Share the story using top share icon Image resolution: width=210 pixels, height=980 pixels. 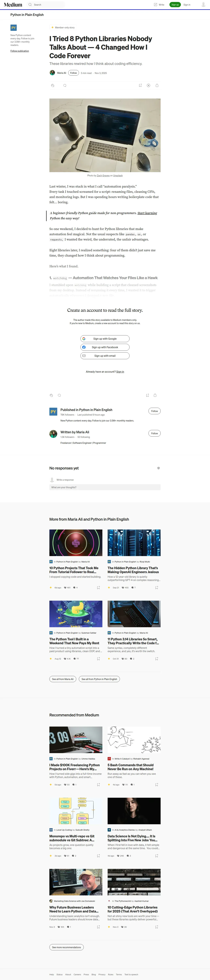point(157,86)
